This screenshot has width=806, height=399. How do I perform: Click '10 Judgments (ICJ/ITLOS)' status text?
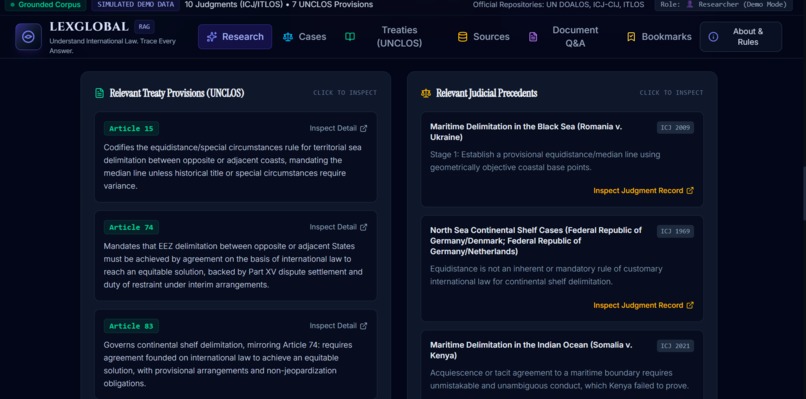coord(234,5)
